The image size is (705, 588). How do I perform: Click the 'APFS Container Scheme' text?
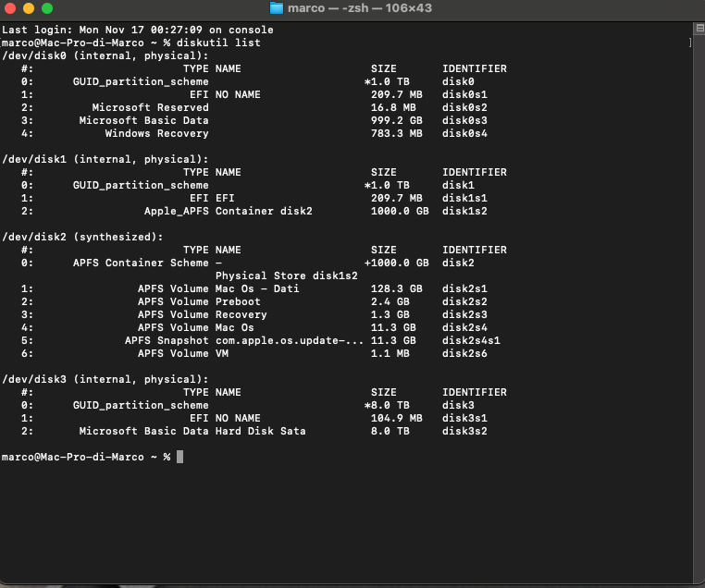click(141, 263)
